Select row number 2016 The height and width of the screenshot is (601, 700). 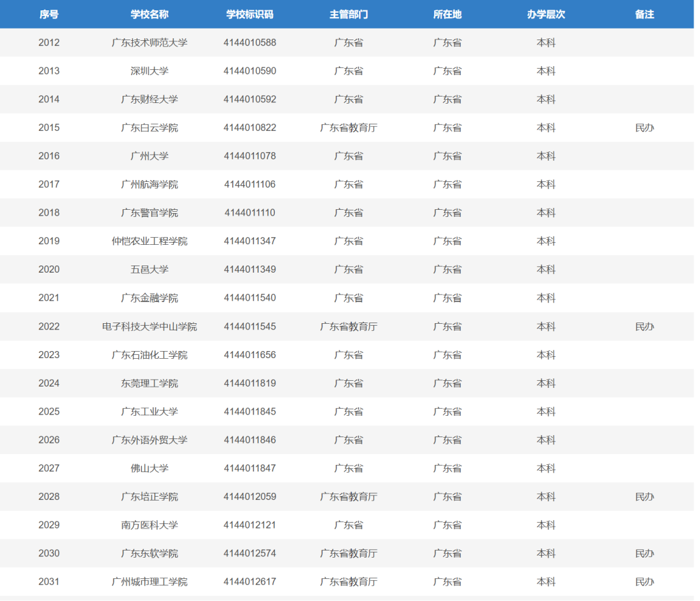click(49, 156)
